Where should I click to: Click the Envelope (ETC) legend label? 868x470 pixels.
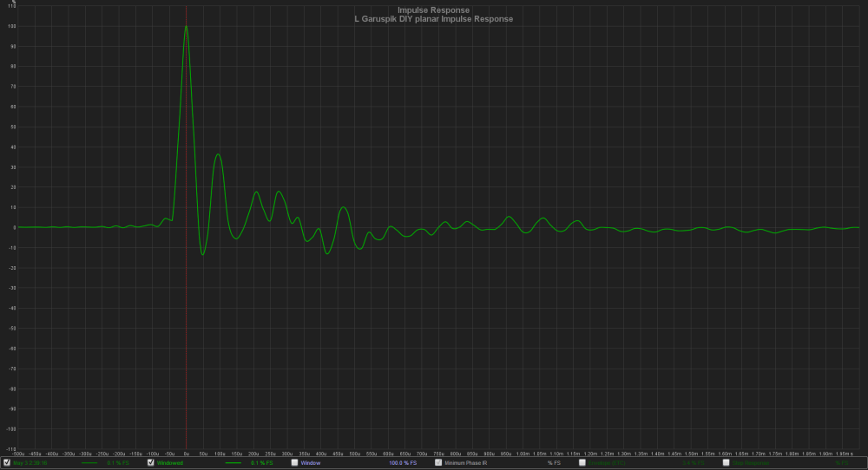[607, 463]
